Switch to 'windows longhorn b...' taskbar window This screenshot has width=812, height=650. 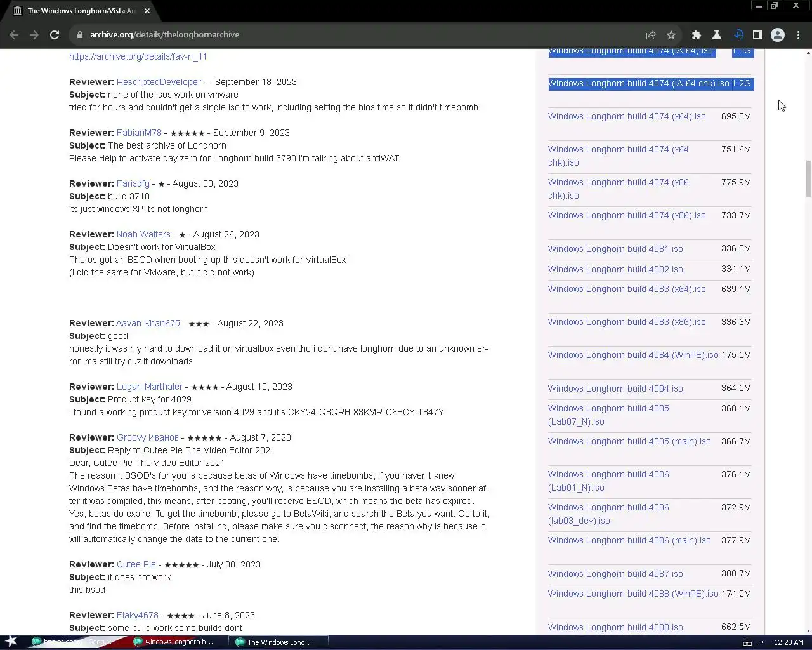pos(173,642)
